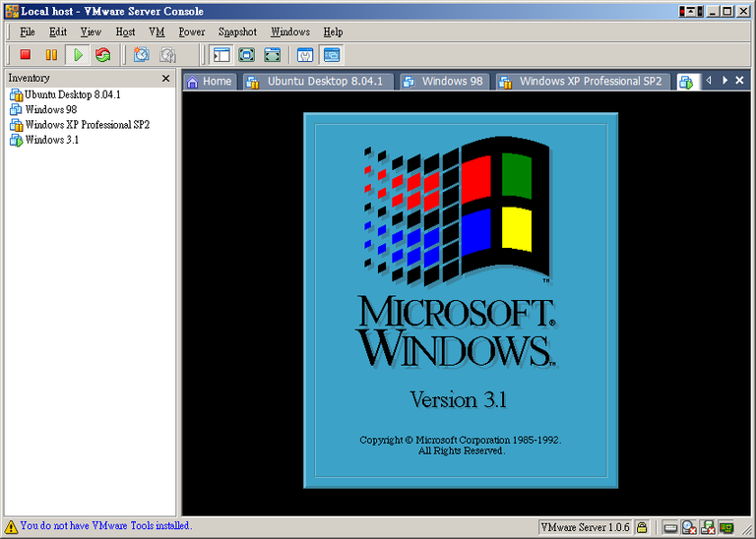Click the VMware Tools warning icon
The image size is (756, 539).
pyautogui.click(x=11, y=526)
